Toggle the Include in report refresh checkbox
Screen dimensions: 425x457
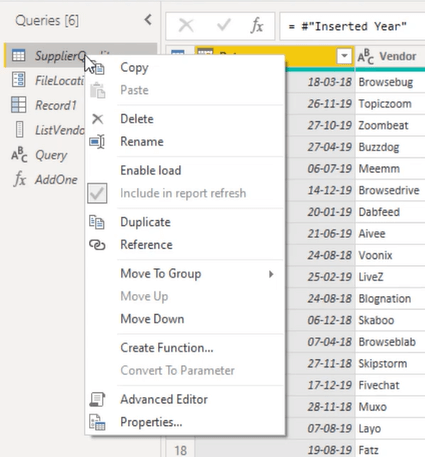click(97, 193)
